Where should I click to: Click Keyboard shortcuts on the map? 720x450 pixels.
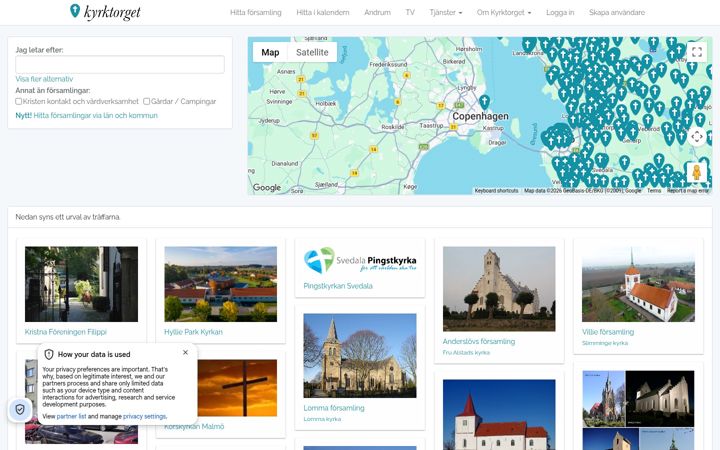point(496,191)
